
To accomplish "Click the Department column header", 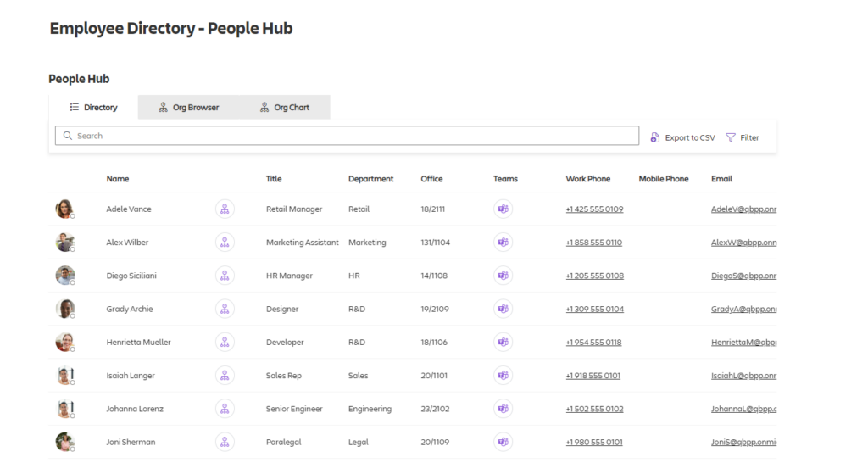I will pyautogui.click(x=371, y=178).
